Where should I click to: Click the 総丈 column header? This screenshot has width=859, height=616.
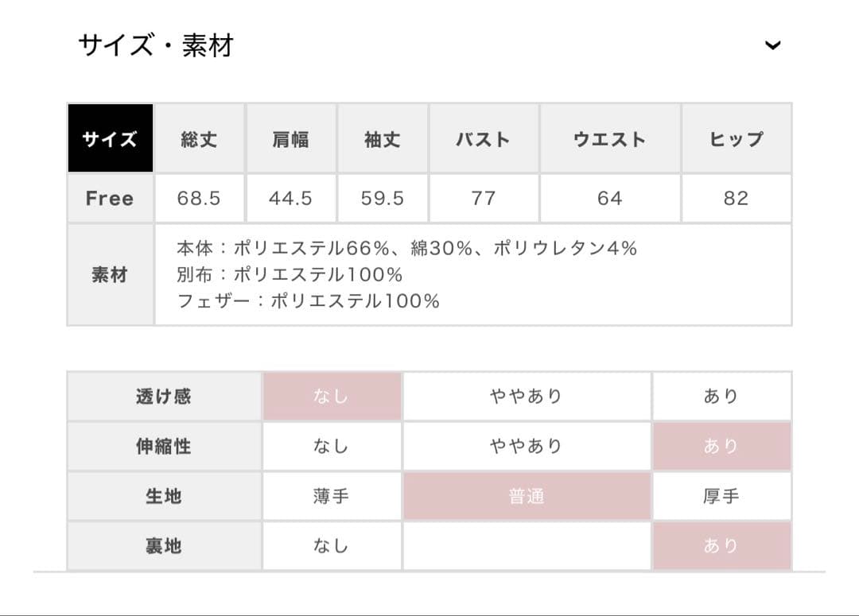(199, 139)
